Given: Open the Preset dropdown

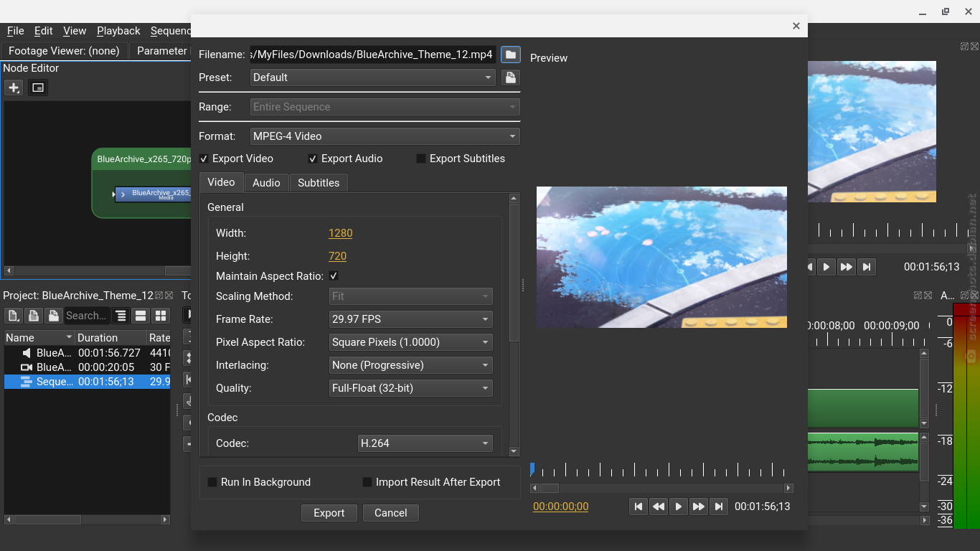Looking at the screenshot, I should click(x=373, y=77).
